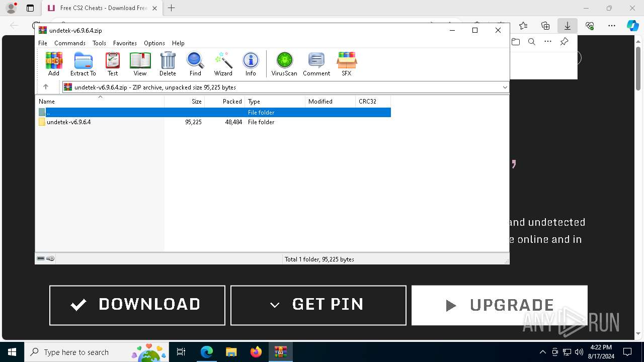Viewport: 644px width, 362px height.
Task: Click the Info toolbar icon
Action: tap(251, 64)
